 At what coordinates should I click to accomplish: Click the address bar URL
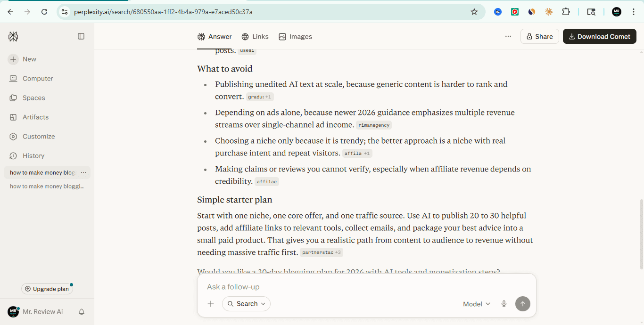[163, 12]
